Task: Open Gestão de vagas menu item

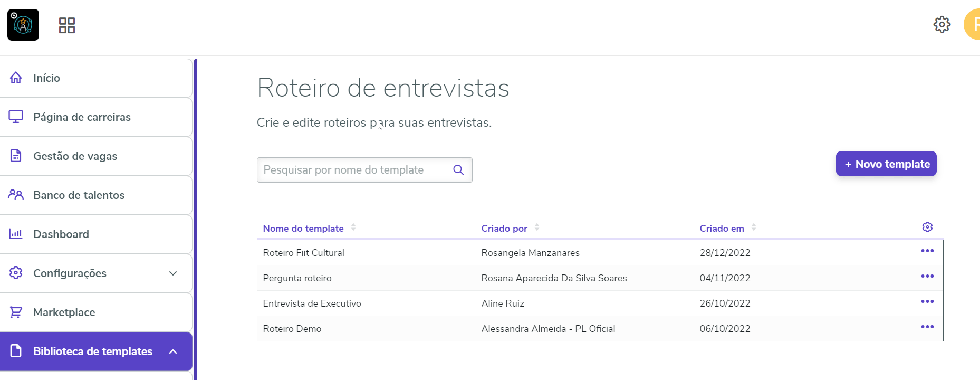Action: click(96, 156)
